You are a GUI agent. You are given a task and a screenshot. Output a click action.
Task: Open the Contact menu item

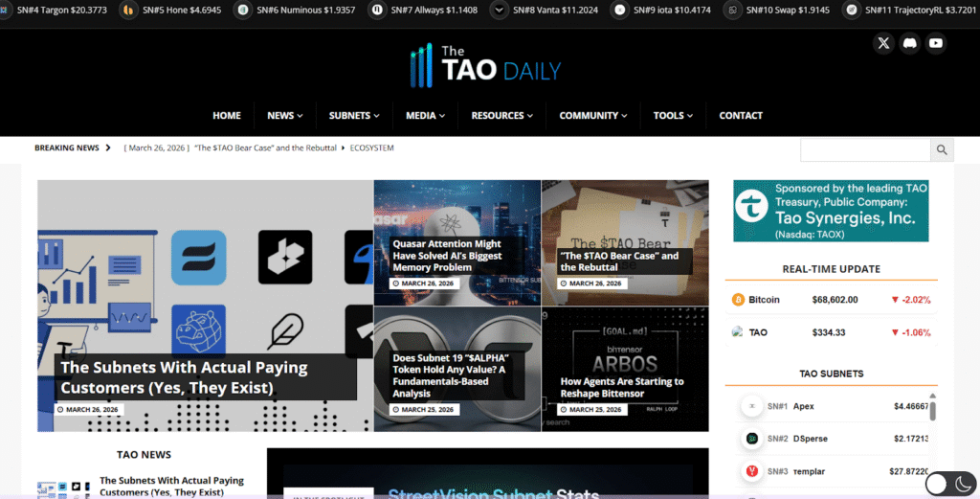click(x=741, y=116)
